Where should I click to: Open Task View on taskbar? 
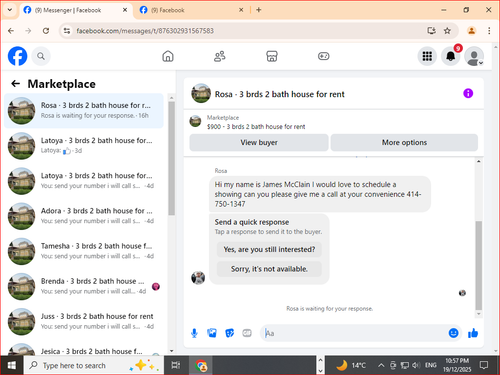(176, 365)
